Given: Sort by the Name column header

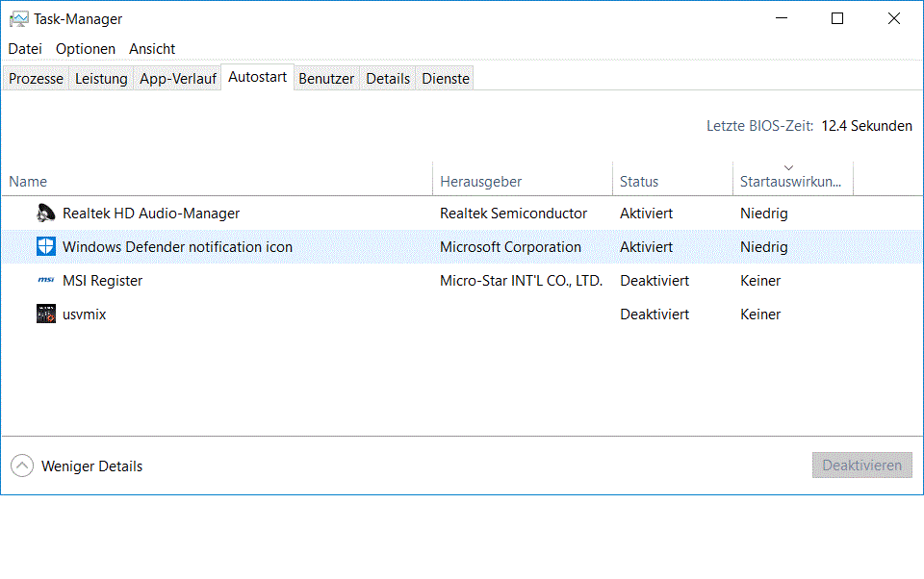Looking at the screenshot, I should pyautogui.click(x=28, y=181).
